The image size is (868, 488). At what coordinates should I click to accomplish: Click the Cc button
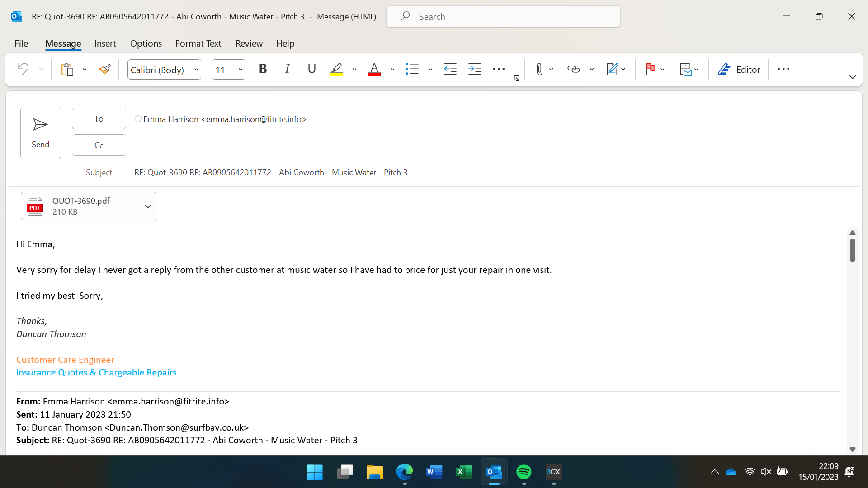[x=99, y=145]
